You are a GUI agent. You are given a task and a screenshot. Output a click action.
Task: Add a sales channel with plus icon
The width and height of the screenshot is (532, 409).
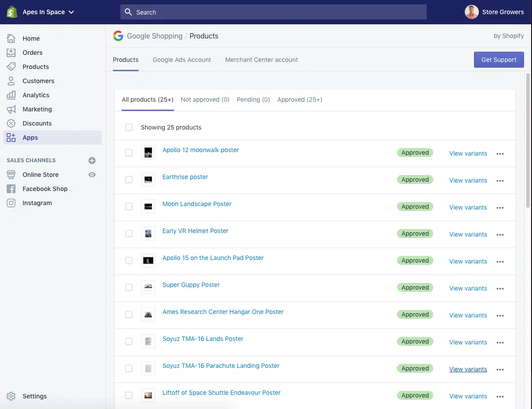[x=92, y=161]
